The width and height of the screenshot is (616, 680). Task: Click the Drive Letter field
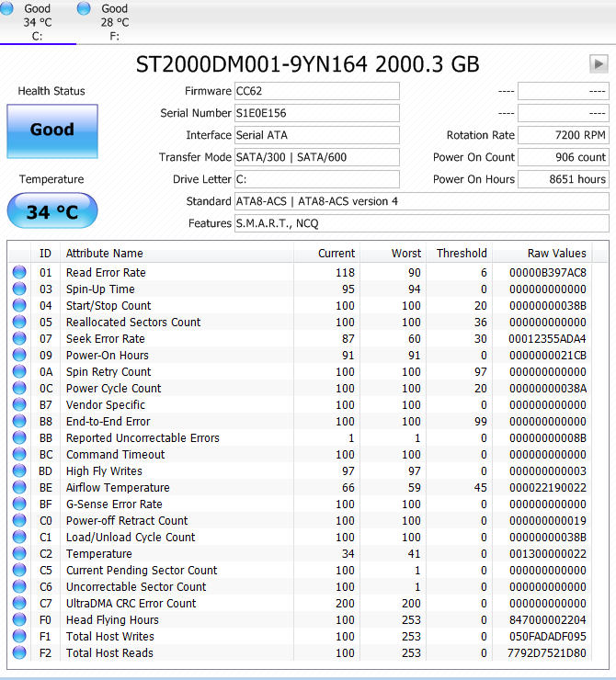[316, 179]
